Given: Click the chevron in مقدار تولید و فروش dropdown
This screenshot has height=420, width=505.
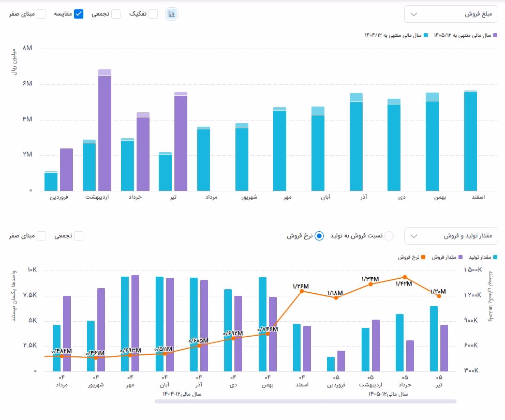Looking at the screenshot, I should click(414, 236).
